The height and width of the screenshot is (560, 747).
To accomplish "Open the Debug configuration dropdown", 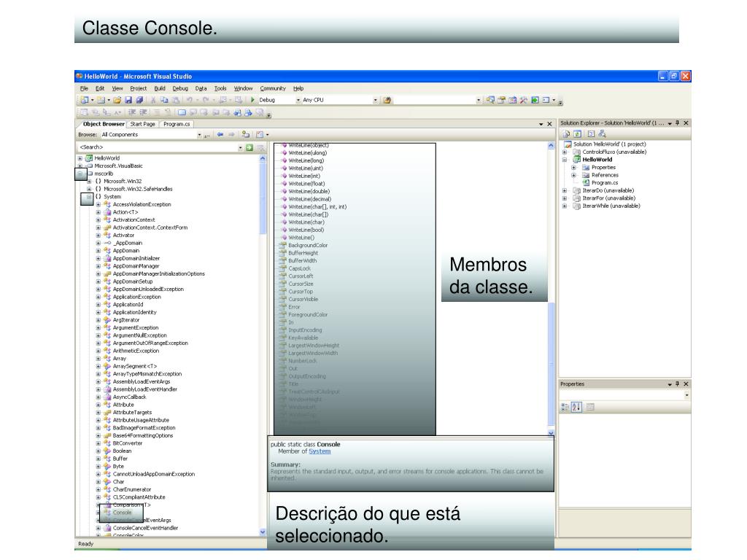I will pyautogui.click(x=298, y=100).
